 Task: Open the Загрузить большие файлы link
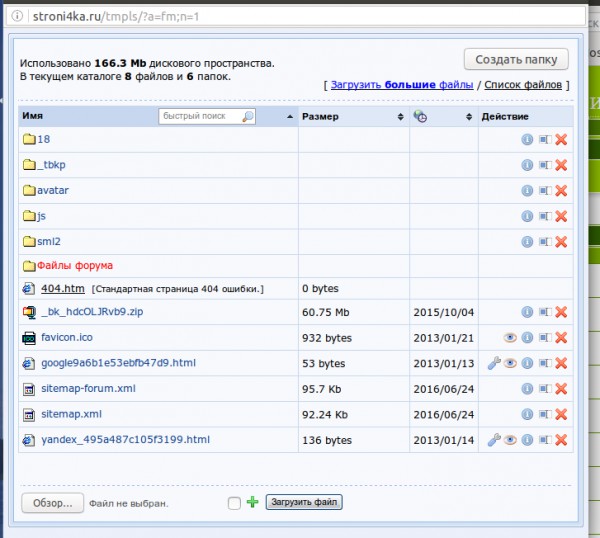pos(401,86)
